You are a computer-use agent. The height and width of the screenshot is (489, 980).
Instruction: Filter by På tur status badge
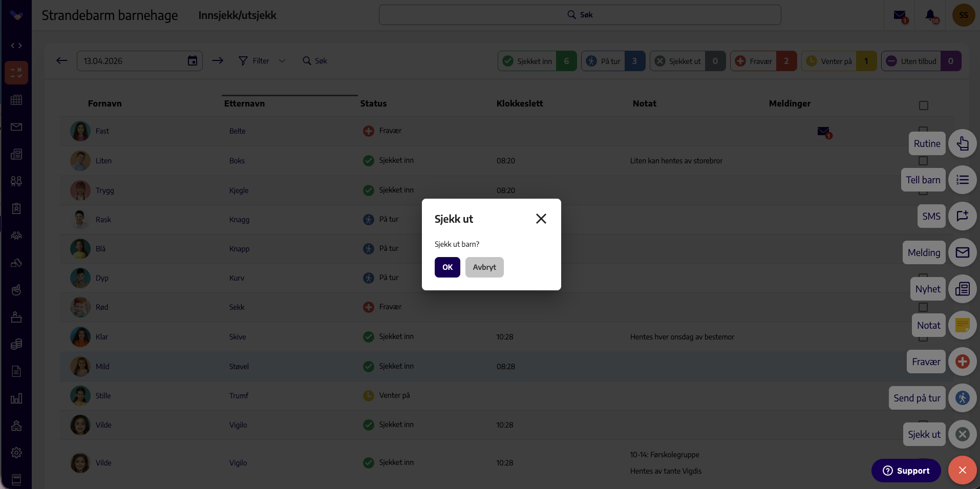pyautogui.click(x=613, y=61)
